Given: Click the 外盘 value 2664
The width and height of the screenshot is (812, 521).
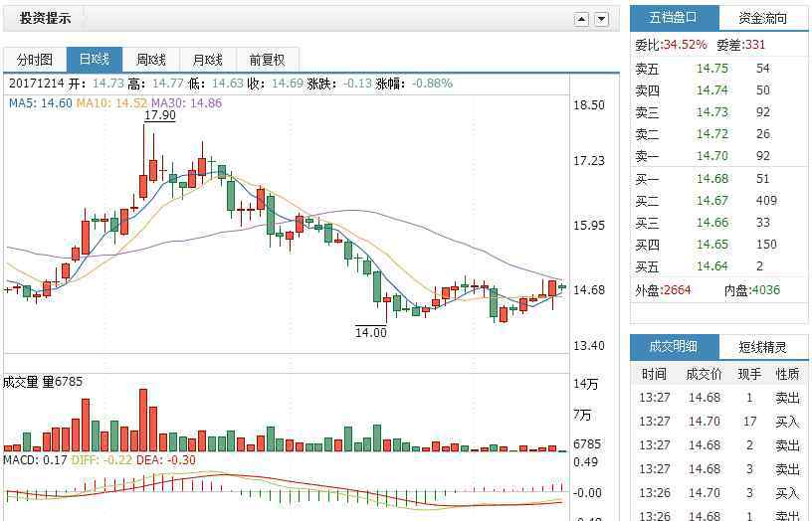Looking at the screenshot, I should coord(677,289).
